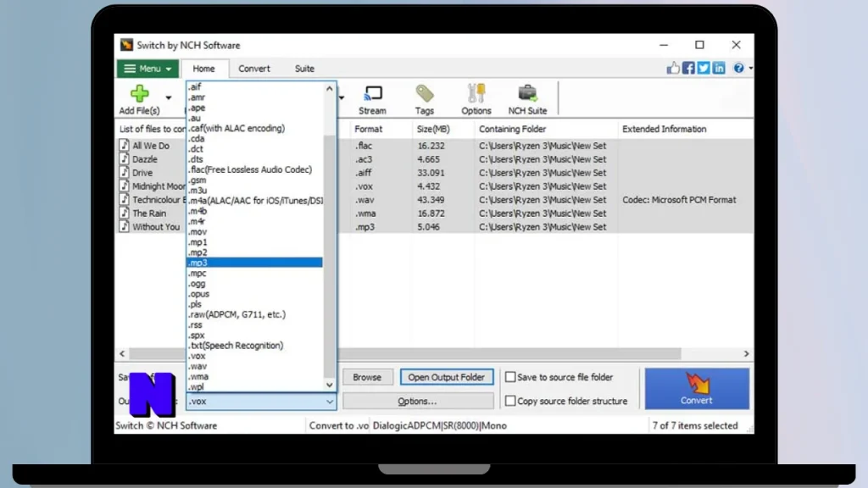Open the green Menu dropdown
Viewport: 868px width, 488px height.
[147, 69]
